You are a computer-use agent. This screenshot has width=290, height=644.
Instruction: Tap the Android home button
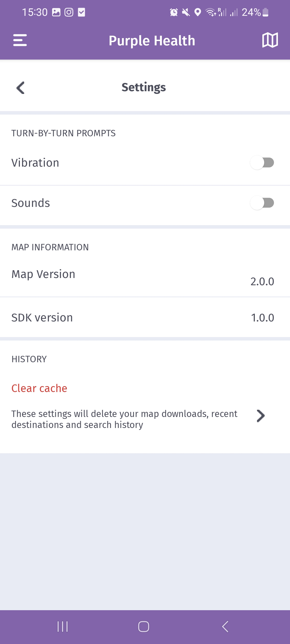click(144, 627)
